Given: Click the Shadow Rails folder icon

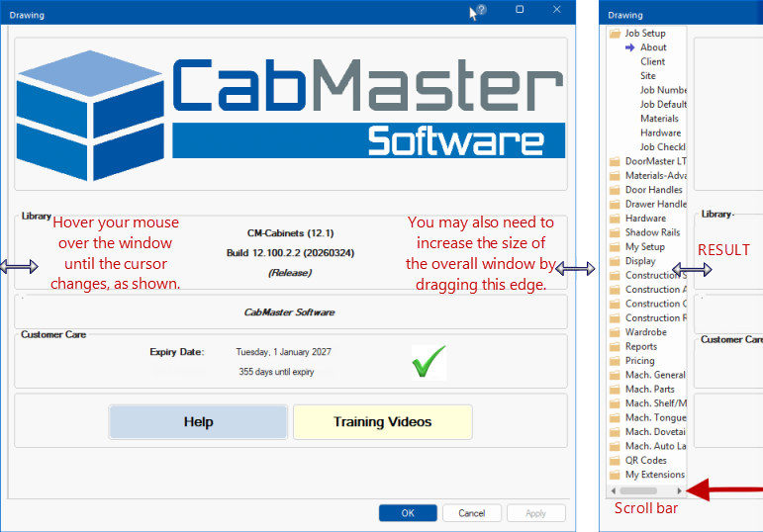Looking at the screenshot, I should [615, 232].
